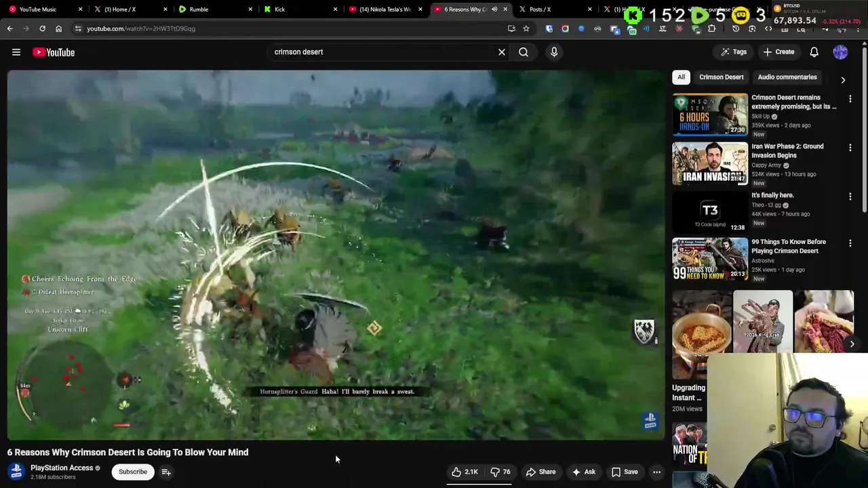Open 99 Things You Need To Know thumbnail

[x=710, y=259]
